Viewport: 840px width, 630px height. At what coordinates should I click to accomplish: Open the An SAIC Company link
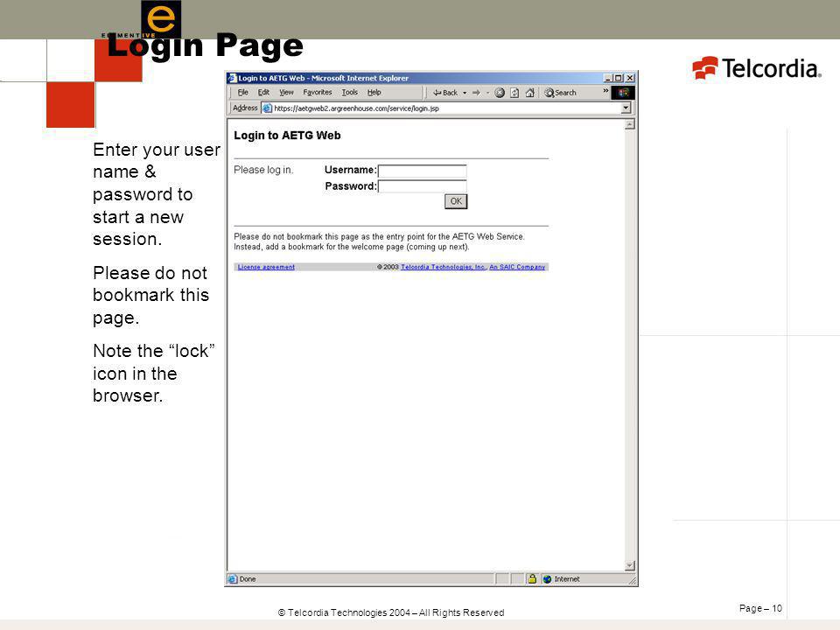(517, 267)
